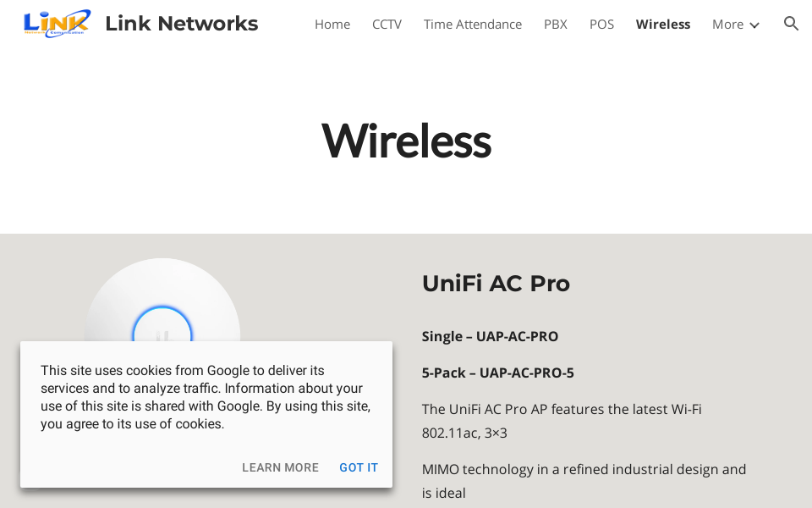Select the POS nav item
Screen dimensions: 812x508
tap(601, 25)
